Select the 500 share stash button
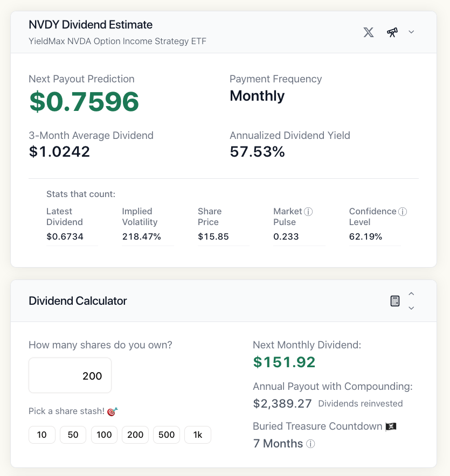Screen dimensions: 450x476 click(167, 435)
